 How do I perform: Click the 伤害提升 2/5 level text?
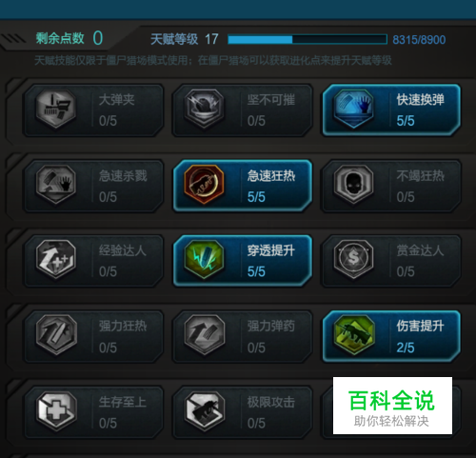click(406, 348)
